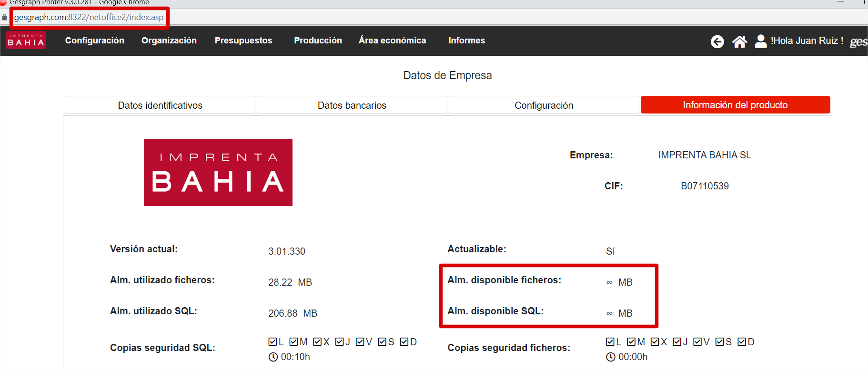The height and width of the screenshot is (372, 868).
Task: Open the user profile icon
Action: 761,41
